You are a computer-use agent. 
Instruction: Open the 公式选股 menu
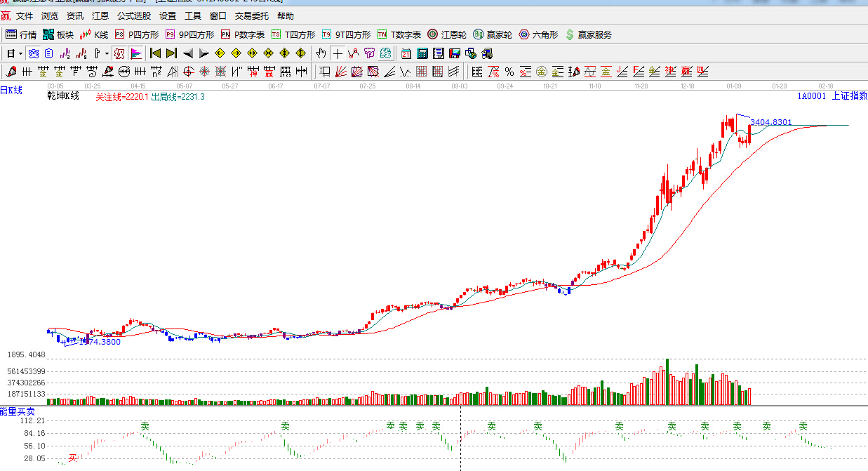(133, 15)
